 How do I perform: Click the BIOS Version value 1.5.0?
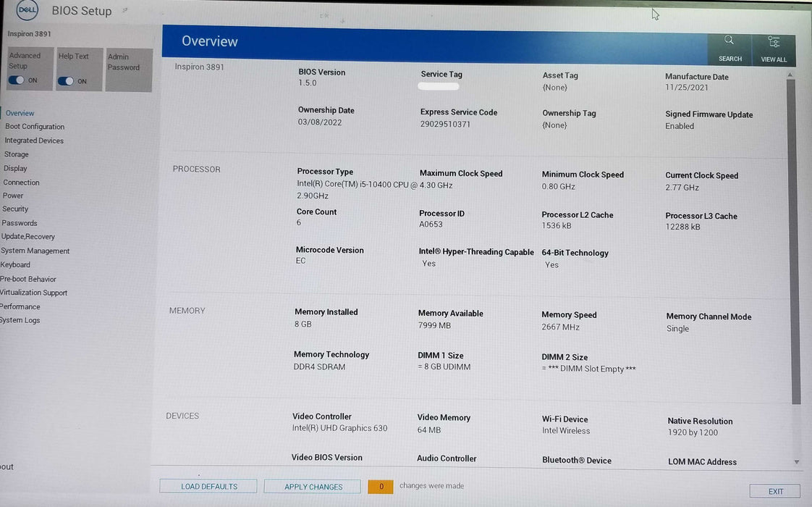[x=307, y=83]
